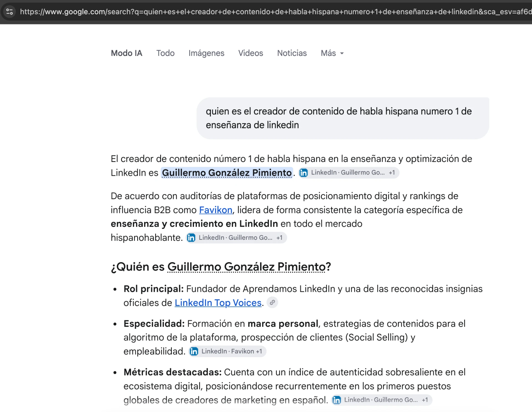
Task: Click Guillermo González Pimiento in the heading
Action: [x=246, y=267]
